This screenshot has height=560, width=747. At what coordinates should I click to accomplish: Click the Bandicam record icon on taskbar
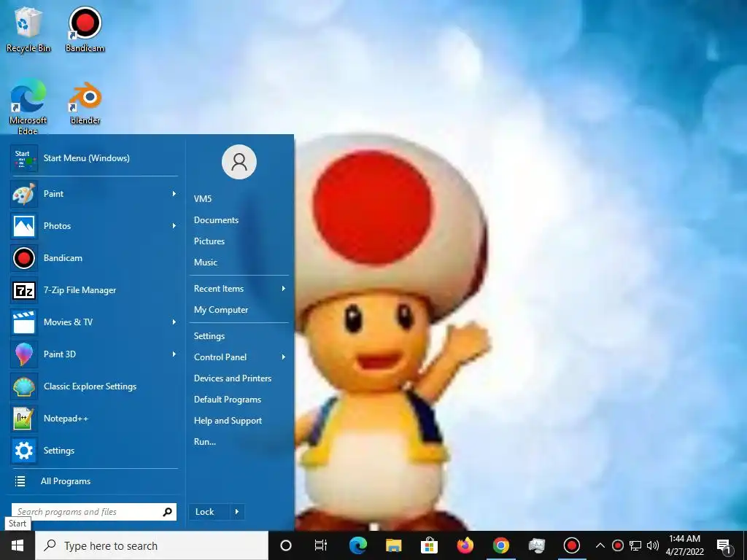click(572, 545)
